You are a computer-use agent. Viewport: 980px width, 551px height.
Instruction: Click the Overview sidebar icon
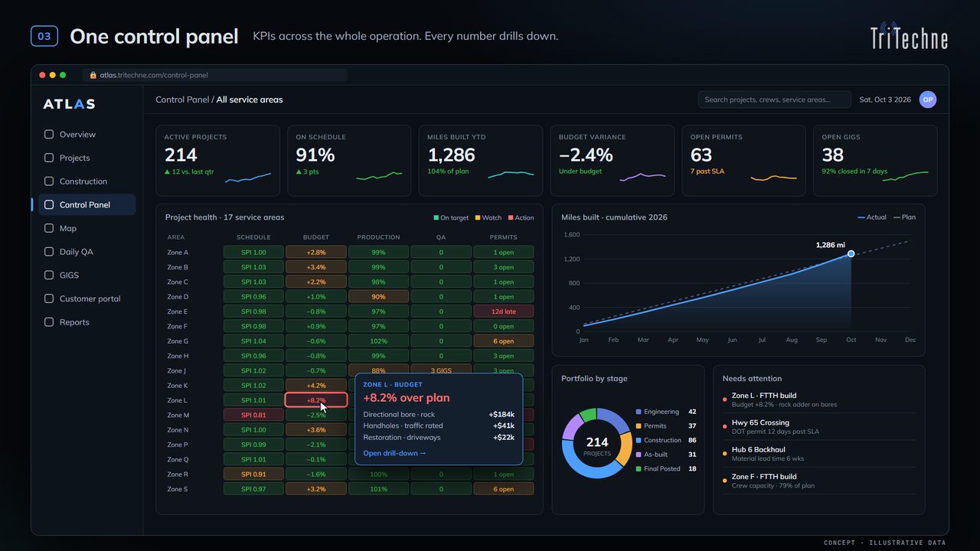click(x=49, y=134)
